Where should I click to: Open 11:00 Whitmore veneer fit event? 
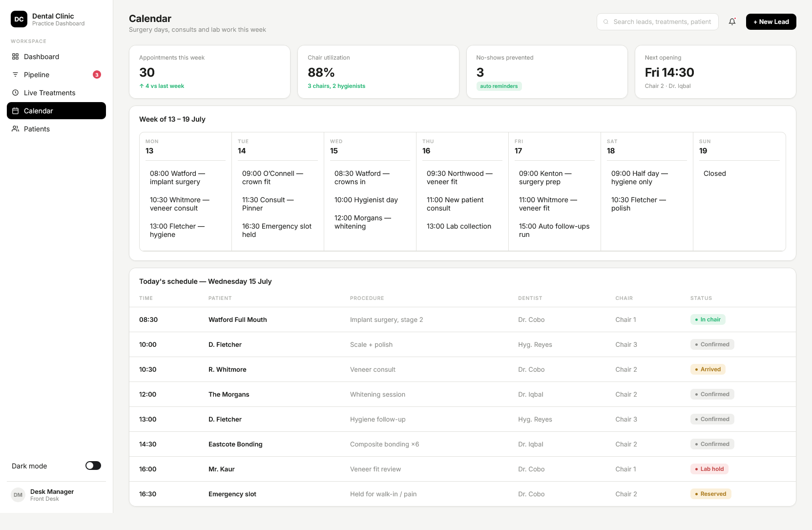point(548,204)
